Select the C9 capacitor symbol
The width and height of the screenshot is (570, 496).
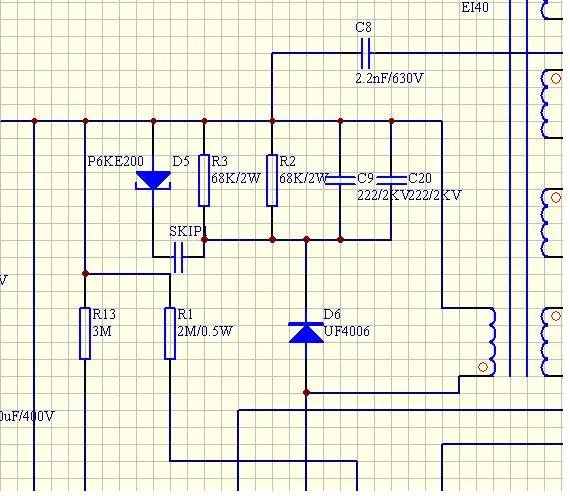340,180
